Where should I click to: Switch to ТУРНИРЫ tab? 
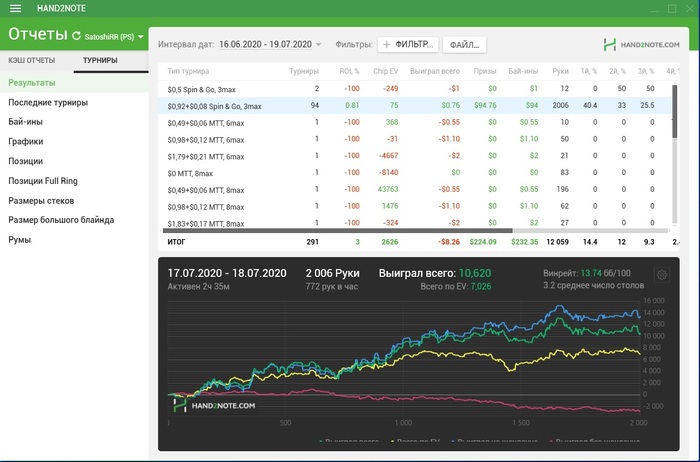(x=100, y=60)
